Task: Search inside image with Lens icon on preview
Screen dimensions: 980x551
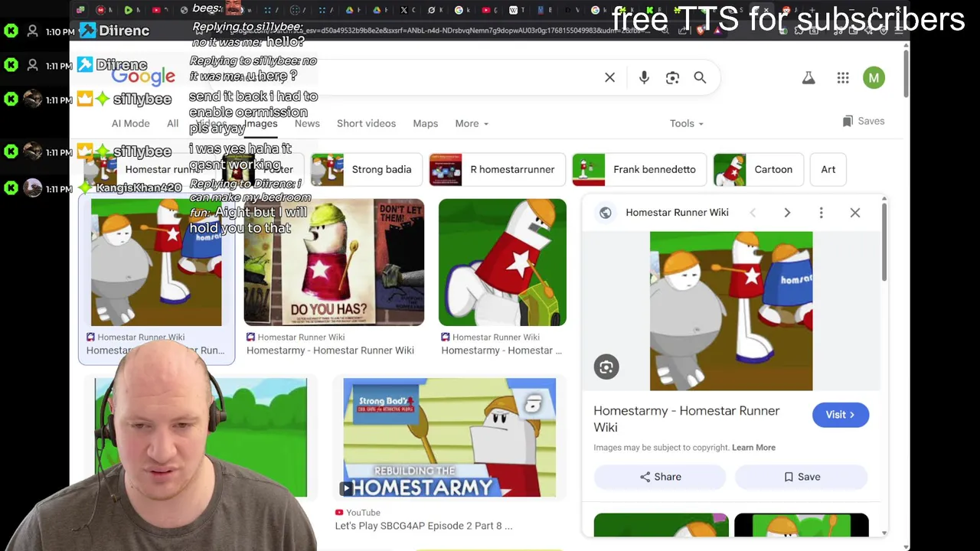Action: tap(606, 367)
